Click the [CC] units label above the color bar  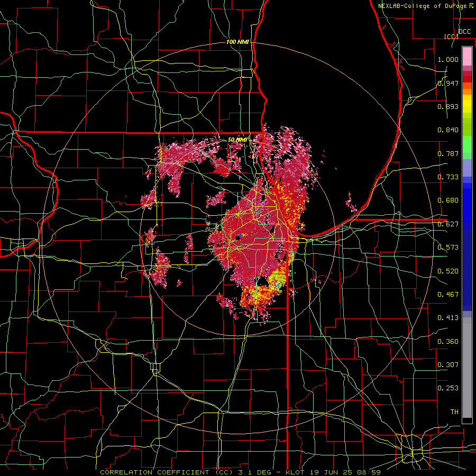click(451, 36)
